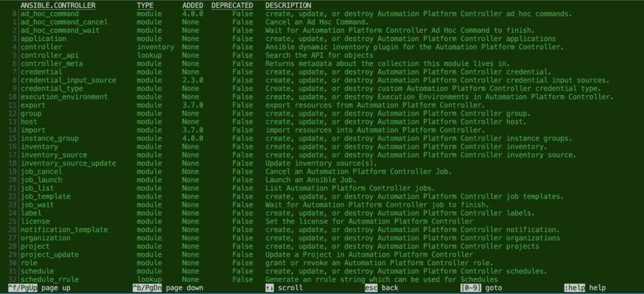Click the DESCRIPTION column header
Screen dimensions: 644x294
click(x=288, y=5)
